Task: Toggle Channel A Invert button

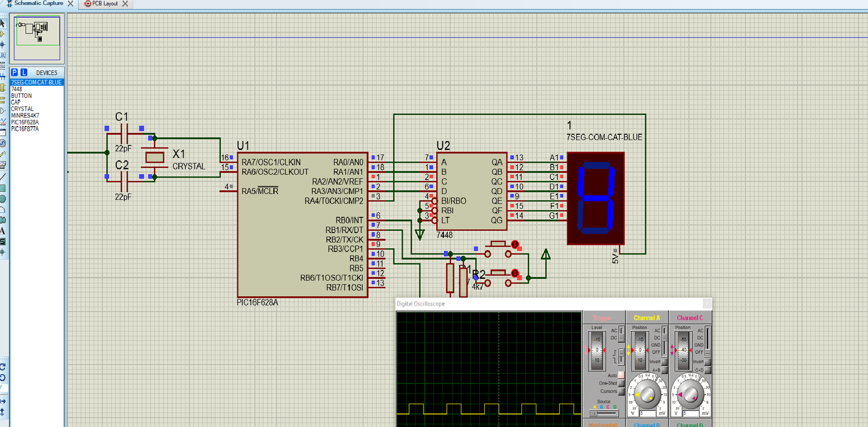Action: pyautogui.click(x=664, y=362)
